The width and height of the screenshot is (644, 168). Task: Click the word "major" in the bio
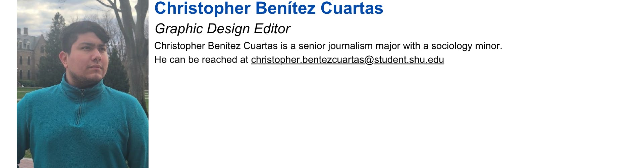point(388,46)
